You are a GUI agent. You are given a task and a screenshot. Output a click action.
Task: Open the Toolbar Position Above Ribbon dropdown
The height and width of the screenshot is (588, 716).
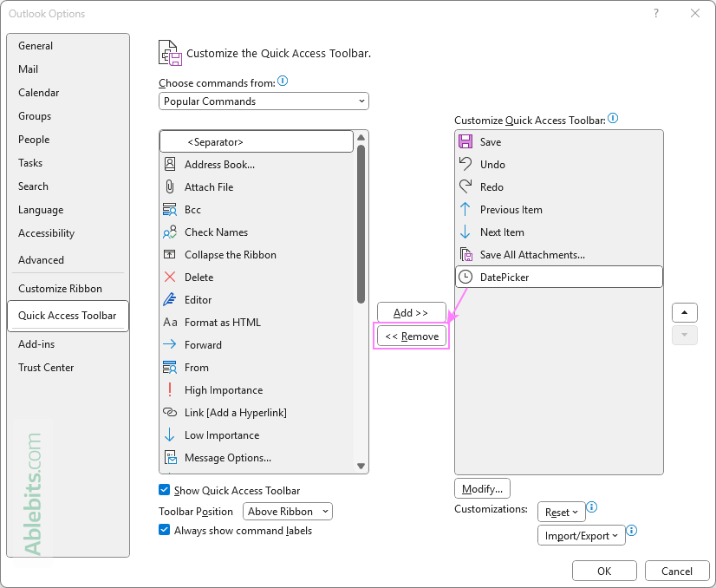(x=288, y=511)
